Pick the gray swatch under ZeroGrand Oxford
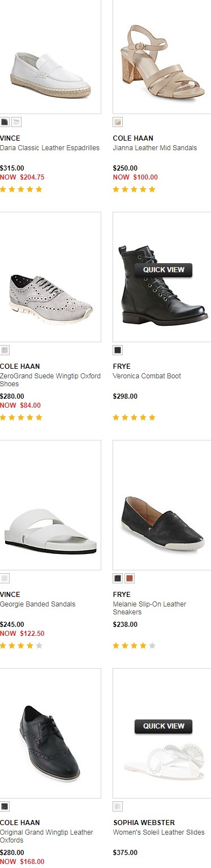This screenshot has height=868, width=211. pos(5,350)
